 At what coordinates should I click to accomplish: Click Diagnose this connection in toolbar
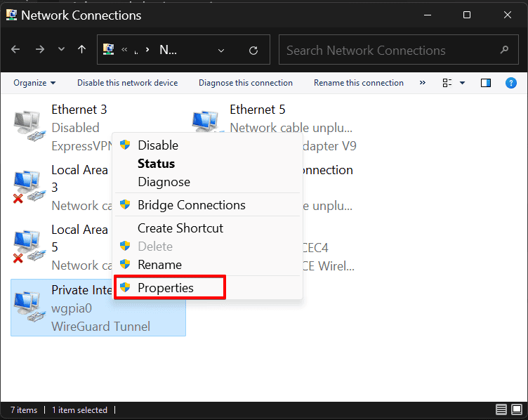pyautogui.click(x=245, y=83)
